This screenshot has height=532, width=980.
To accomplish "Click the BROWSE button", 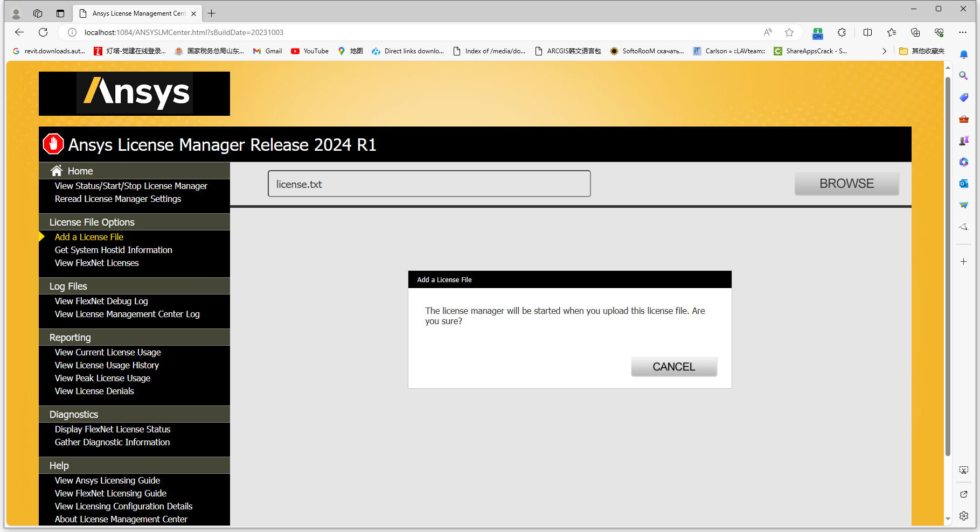I will coord(846,184).
